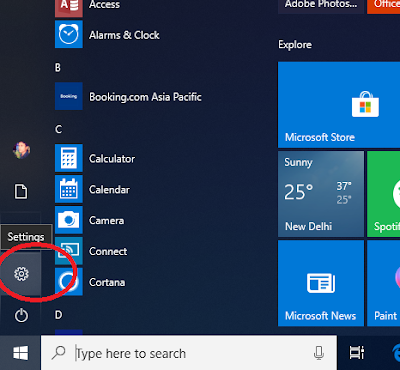Click the Booking.com app icon
This screenshot has height=370, width=400.
click(69, 96)
